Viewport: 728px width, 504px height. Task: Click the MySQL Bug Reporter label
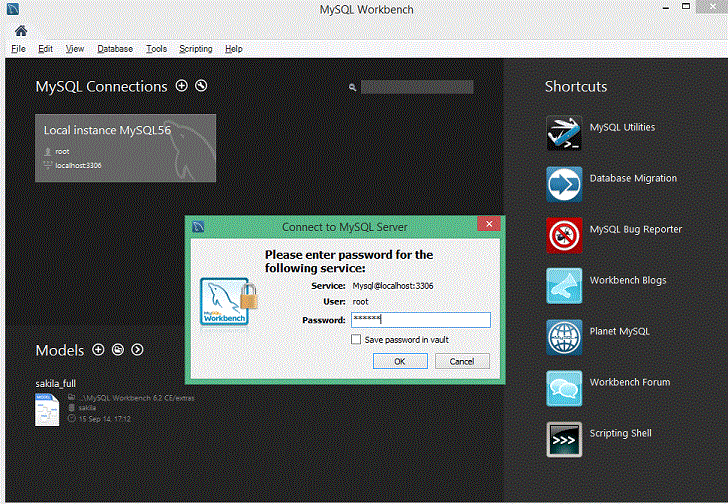(x=636, y=229)
